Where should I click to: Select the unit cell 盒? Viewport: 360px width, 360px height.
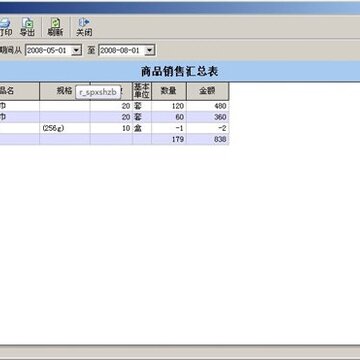(142, 128)
